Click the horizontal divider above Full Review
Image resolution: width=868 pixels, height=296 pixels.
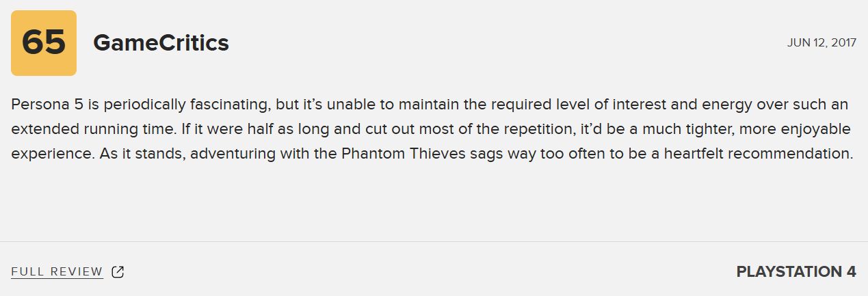tap(434, 241)
